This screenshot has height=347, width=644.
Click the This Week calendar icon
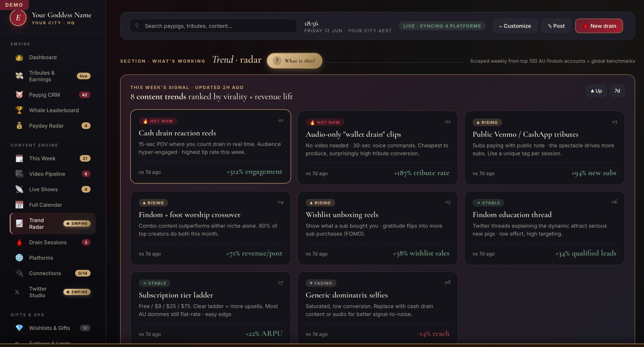coord(19,159)
